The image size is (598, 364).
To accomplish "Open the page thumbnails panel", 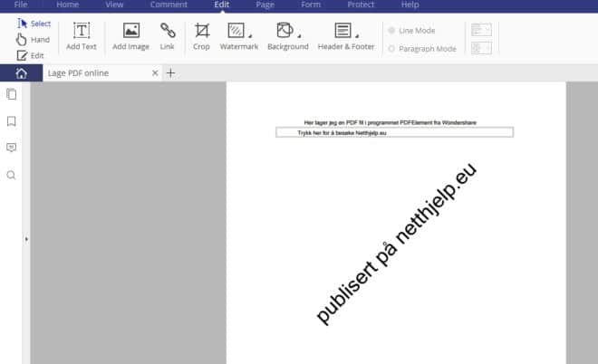I will pos(12,94).
